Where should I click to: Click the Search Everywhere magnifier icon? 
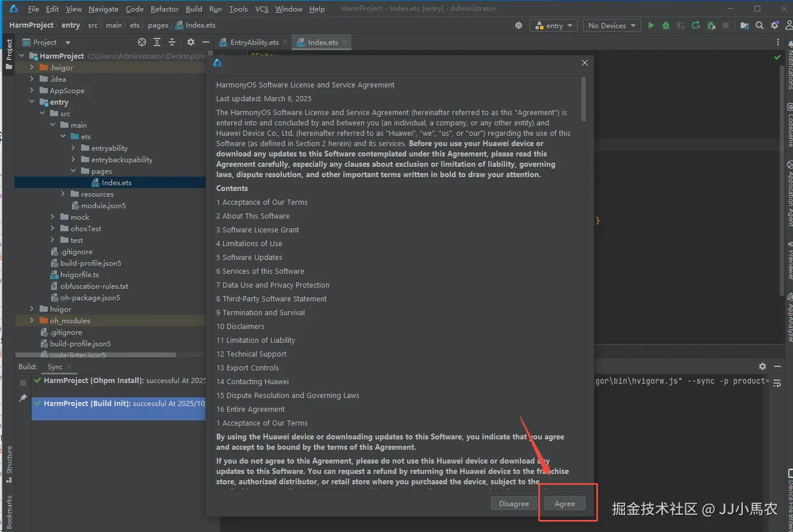tap(760, 25)
